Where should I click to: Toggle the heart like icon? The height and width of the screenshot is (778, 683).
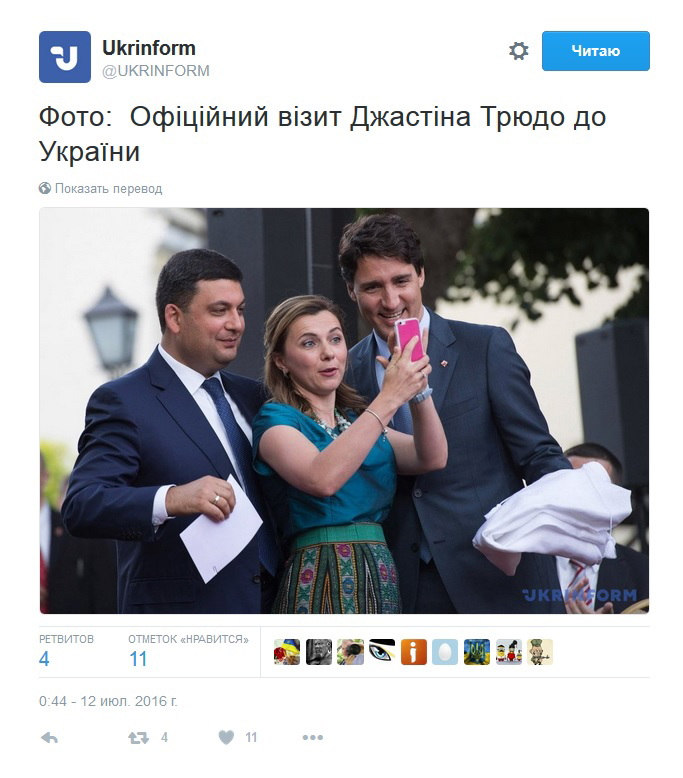[226, 738]
